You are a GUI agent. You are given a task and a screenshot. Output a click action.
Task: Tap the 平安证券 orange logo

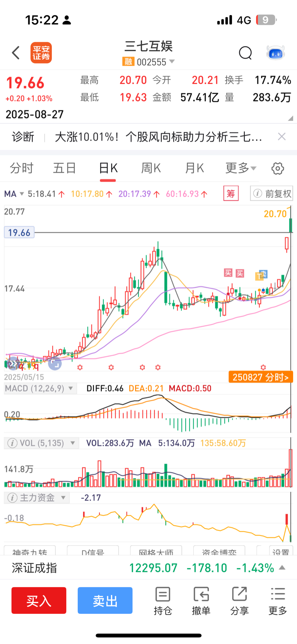coord(41,53)
